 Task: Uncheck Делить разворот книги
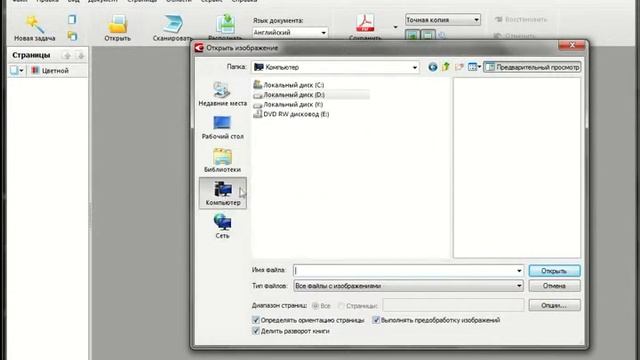pos(256,331)
